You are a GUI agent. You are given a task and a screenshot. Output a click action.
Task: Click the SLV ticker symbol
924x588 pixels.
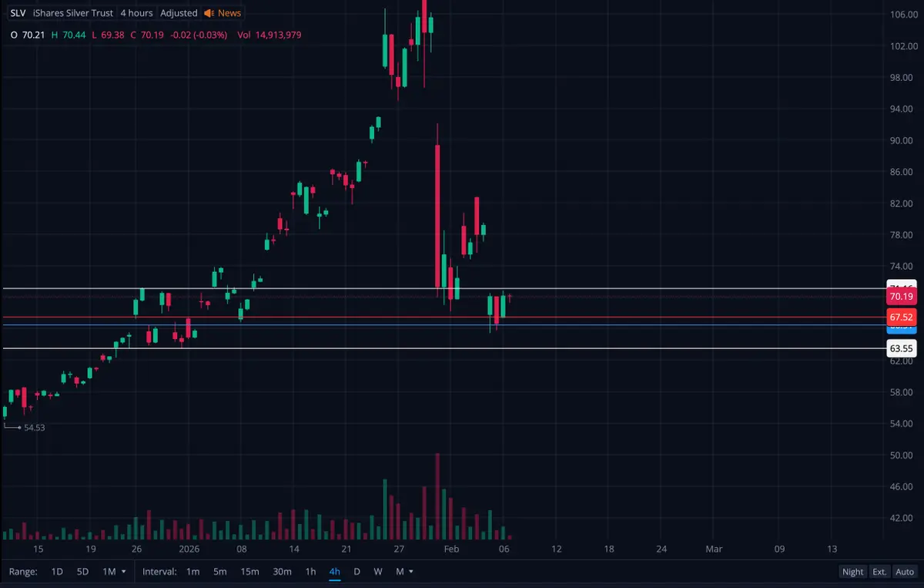tap(18, 13)
